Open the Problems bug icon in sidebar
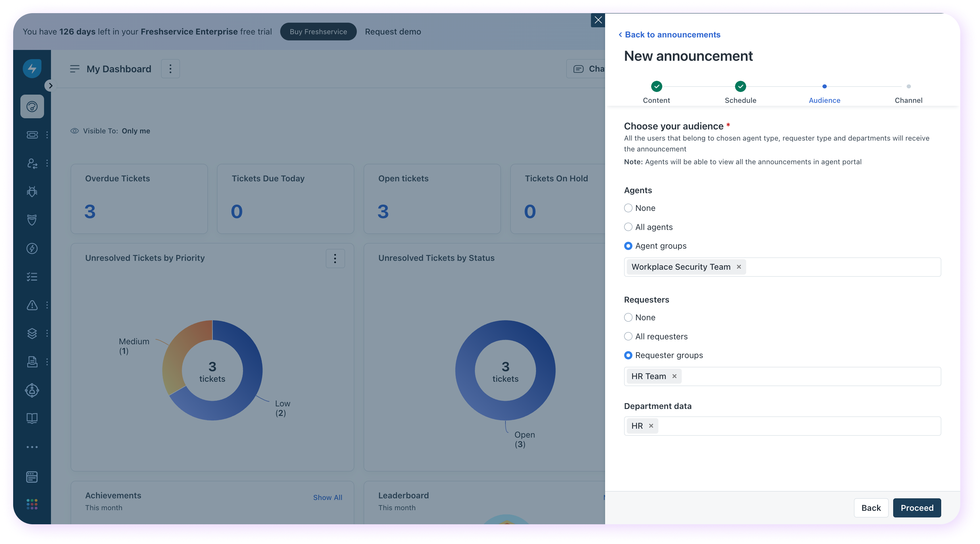This screenshot has height=544, width=980. (32, 192)
